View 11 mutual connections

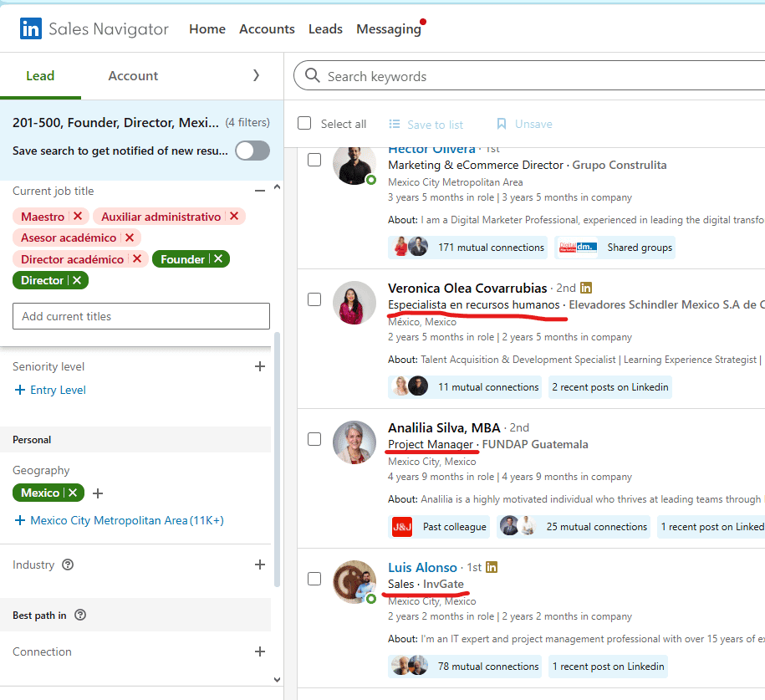coord(465,387)
